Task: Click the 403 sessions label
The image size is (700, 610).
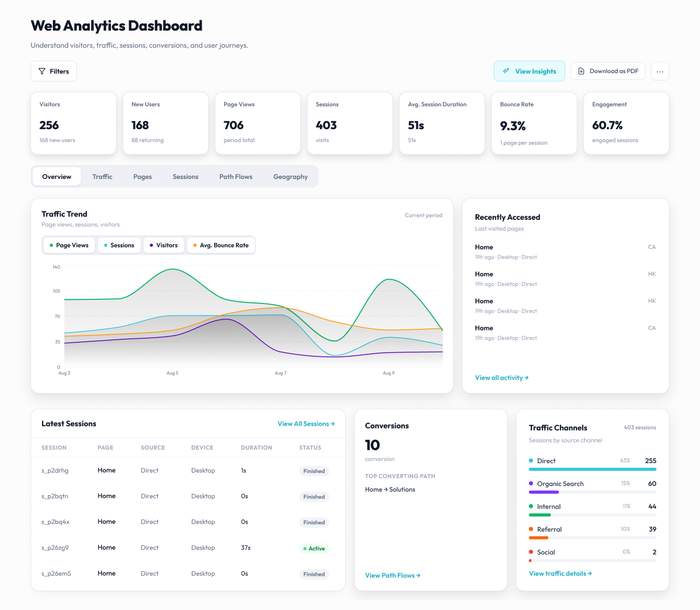Action: pyautogui.click(x=640, y=427)
